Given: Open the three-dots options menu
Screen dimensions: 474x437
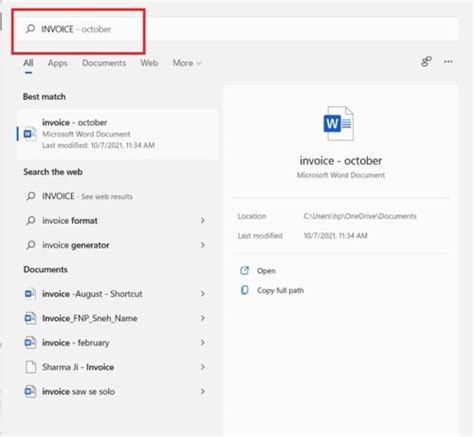Looking at the screenshot, I should click(448, 62).
